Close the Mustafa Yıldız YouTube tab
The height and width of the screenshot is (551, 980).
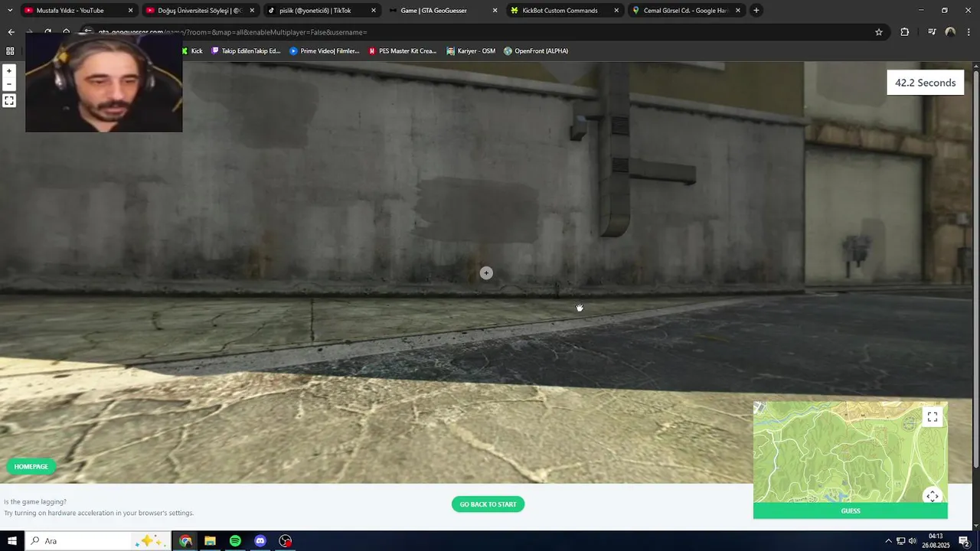point(130,11)
